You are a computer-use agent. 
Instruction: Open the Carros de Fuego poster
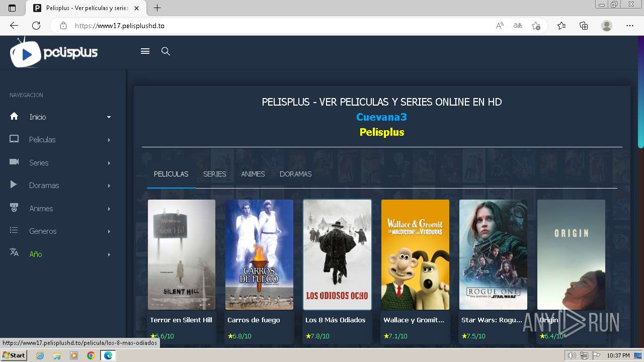point(259,254)
